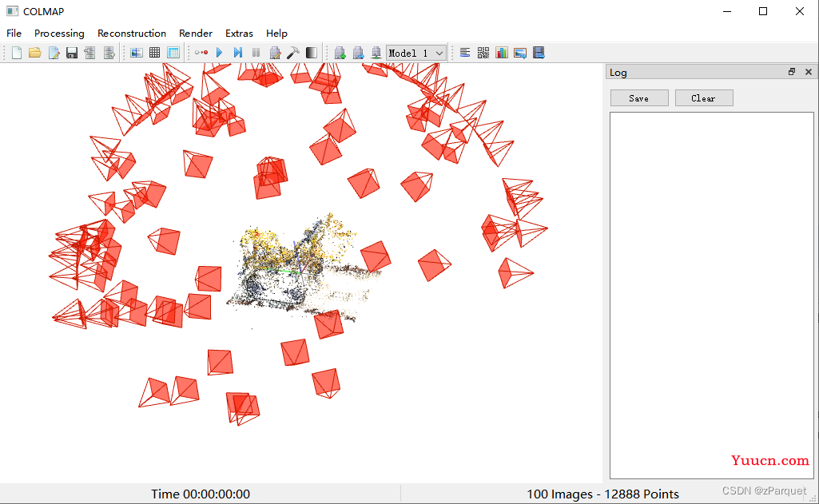Save project using the floppy disk icon

click(72, 53)
